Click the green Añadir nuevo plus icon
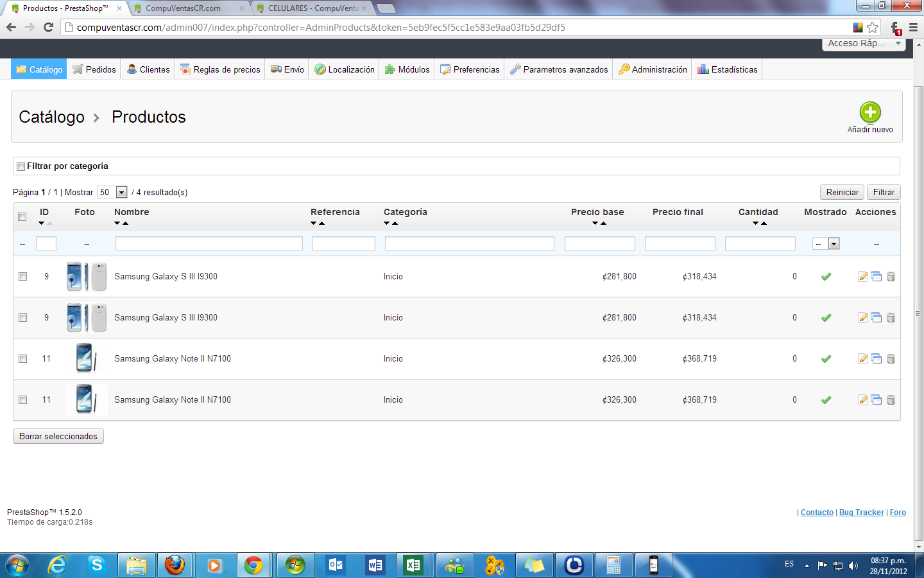The width and height of the screenshot is (924, 578). 870,112
